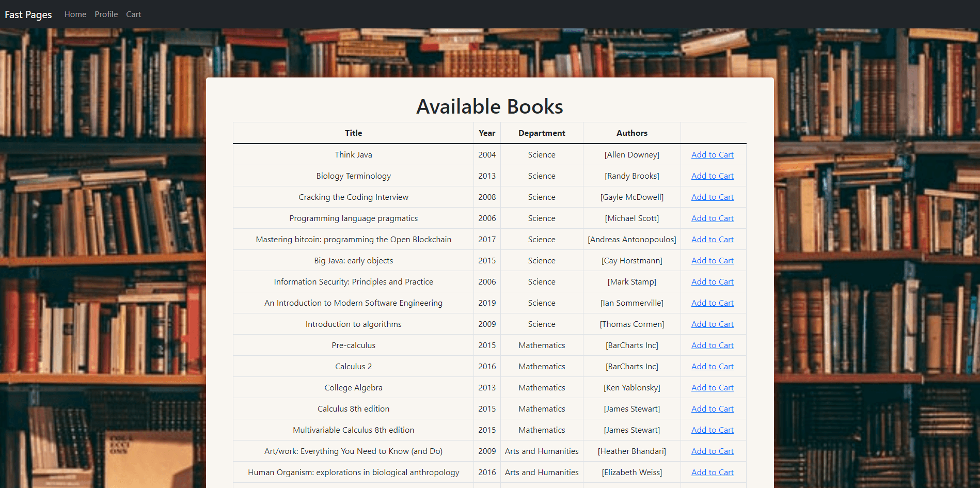Add Programming language pragmatics to cart
This screenshot has height=488, width=980.
tap(712, 218)
